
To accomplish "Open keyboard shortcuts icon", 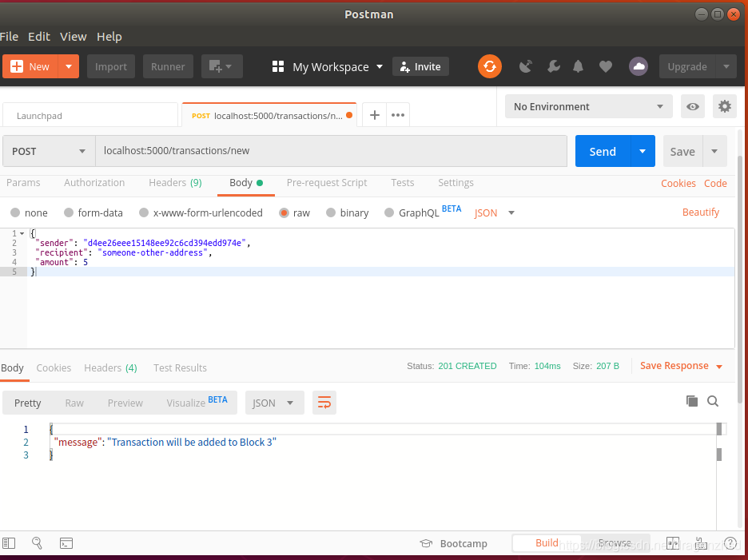I will click(701, 543).
